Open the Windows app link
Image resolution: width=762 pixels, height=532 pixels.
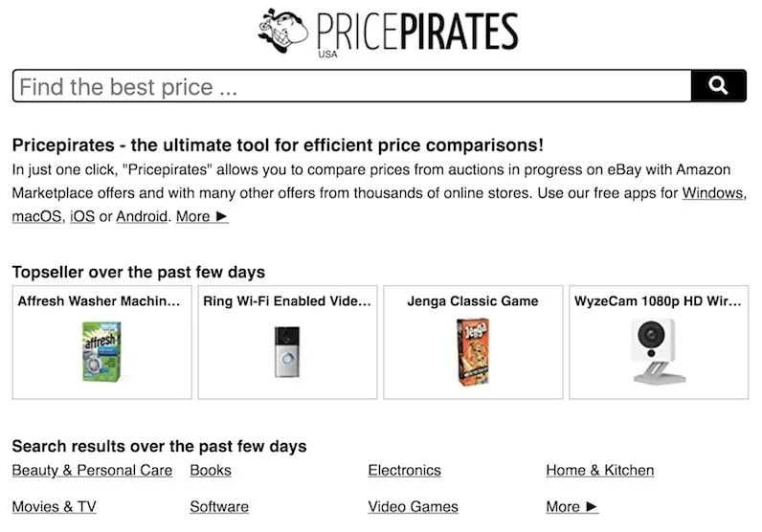(x=713, y=192)
